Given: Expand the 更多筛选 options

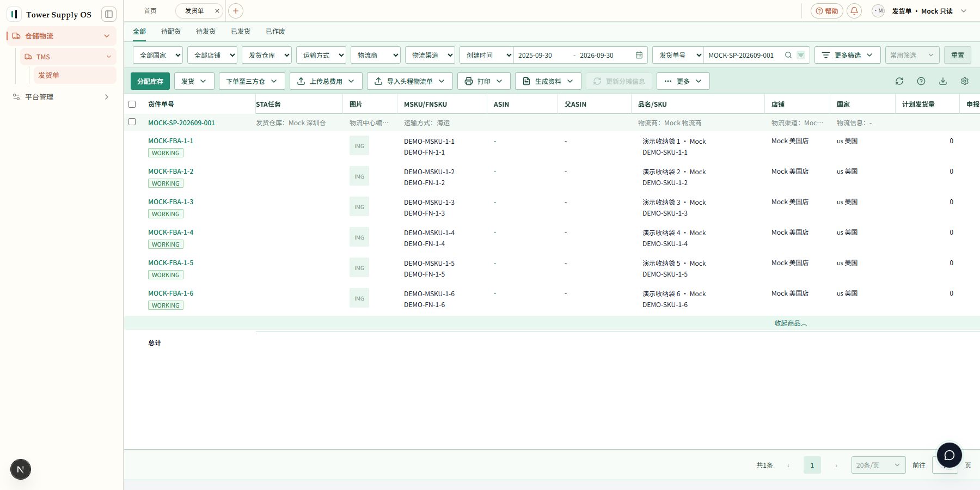Looking at the screenshot, I should pyautogui.click(x=848, y=55).
